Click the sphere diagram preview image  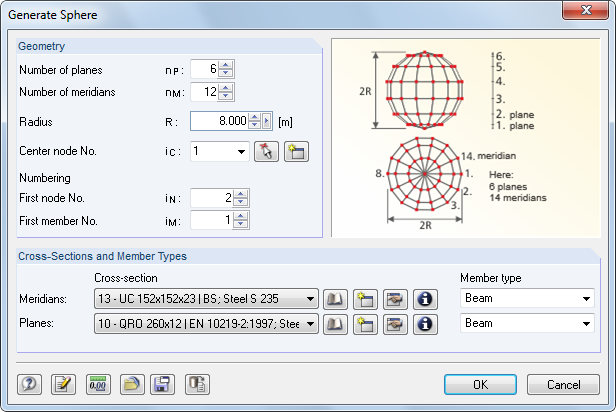click(466, 138)
